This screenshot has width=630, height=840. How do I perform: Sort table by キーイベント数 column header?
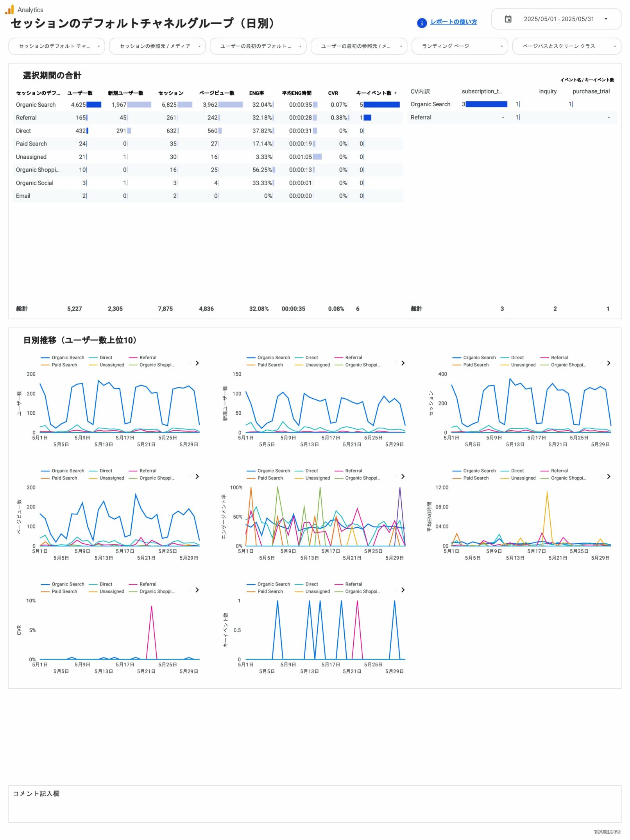pos(374,93)
